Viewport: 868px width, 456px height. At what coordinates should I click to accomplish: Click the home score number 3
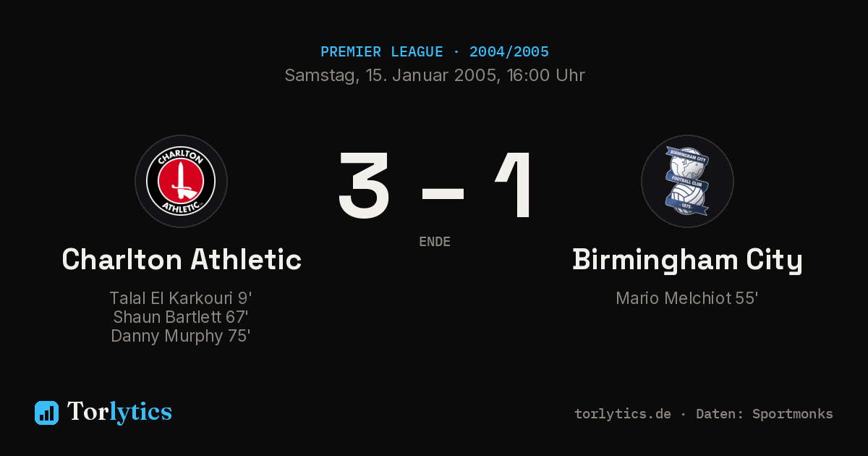pyautogui.click(x=365, y=185)
